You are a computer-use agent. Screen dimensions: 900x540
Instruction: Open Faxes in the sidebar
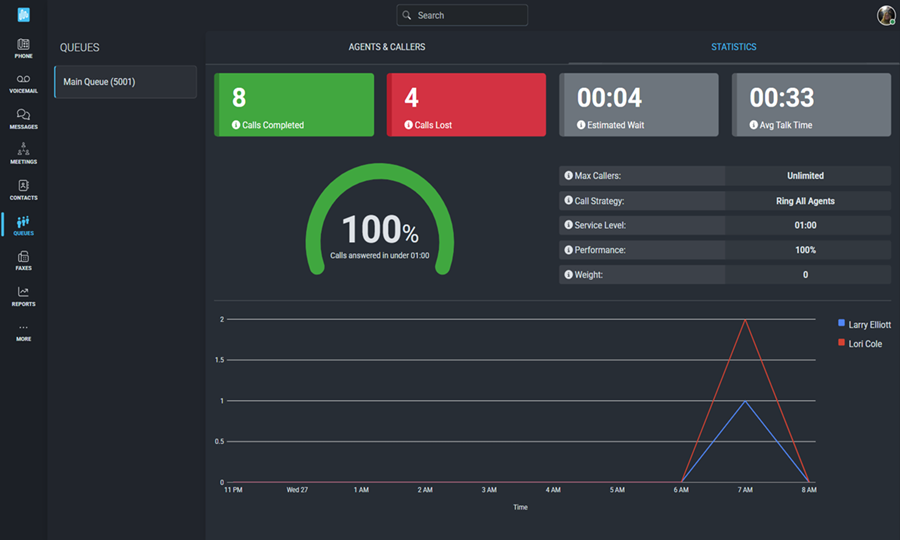click(23, 260)
